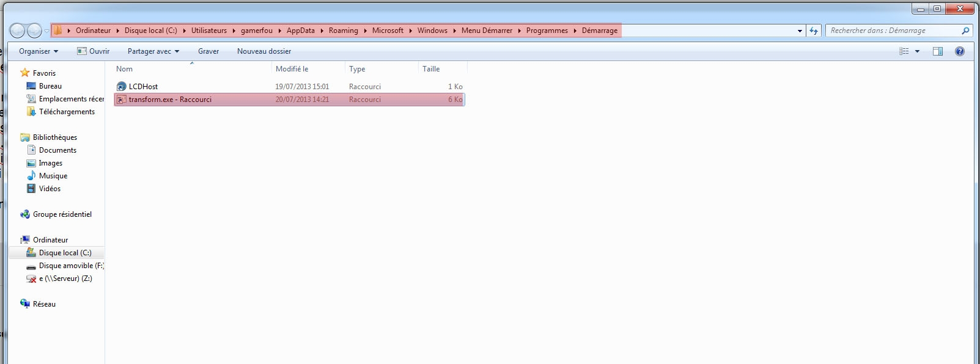The image size is (980, 364).
Task: Open the view options dropdown arrow
Action: 917,51
